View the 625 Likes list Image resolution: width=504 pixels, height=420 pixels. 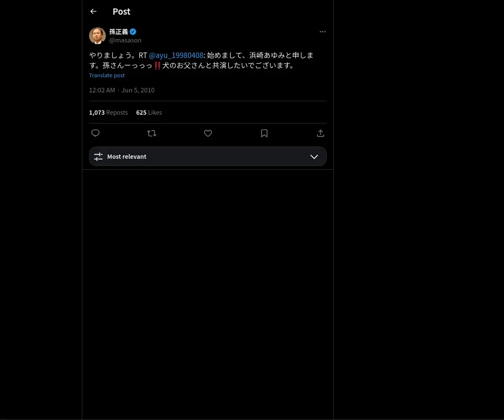tap(149, 113)
